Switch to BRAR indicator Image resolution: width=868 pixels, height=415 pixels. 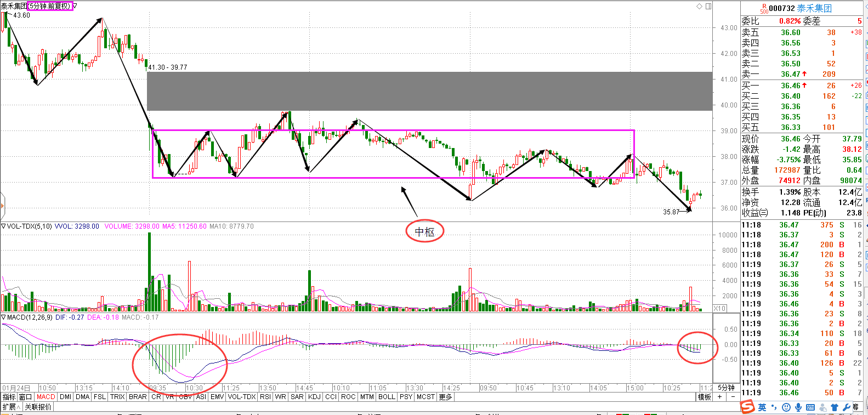(x=138, y=397)
